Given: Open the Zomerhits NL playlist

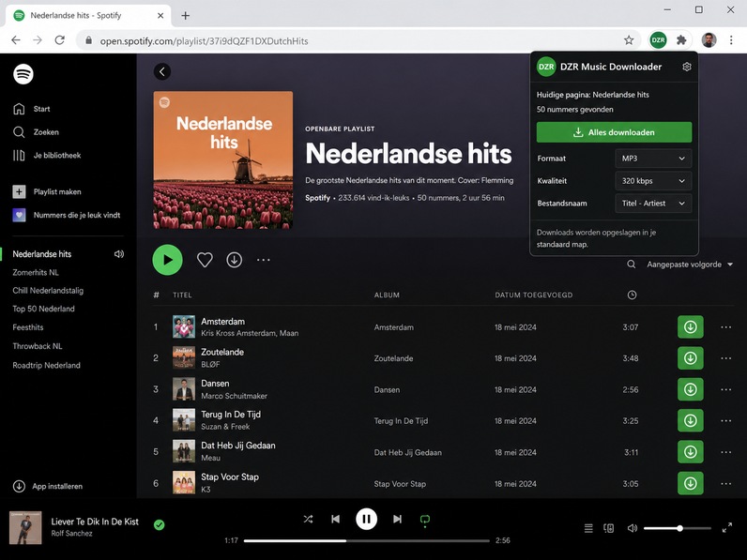Looking at the screenshot, I should tap(36, 272).
